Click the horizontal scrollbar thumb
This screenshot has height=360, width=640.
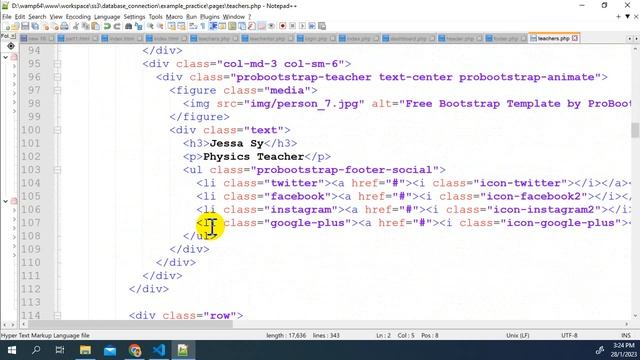click(x=130, y=324)
